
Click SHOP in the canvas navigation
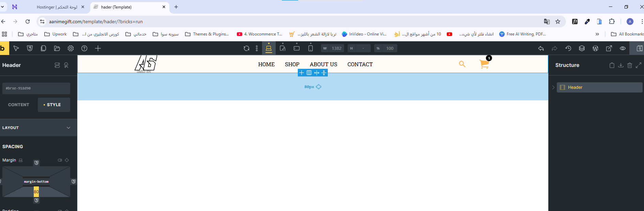point(292,64)
